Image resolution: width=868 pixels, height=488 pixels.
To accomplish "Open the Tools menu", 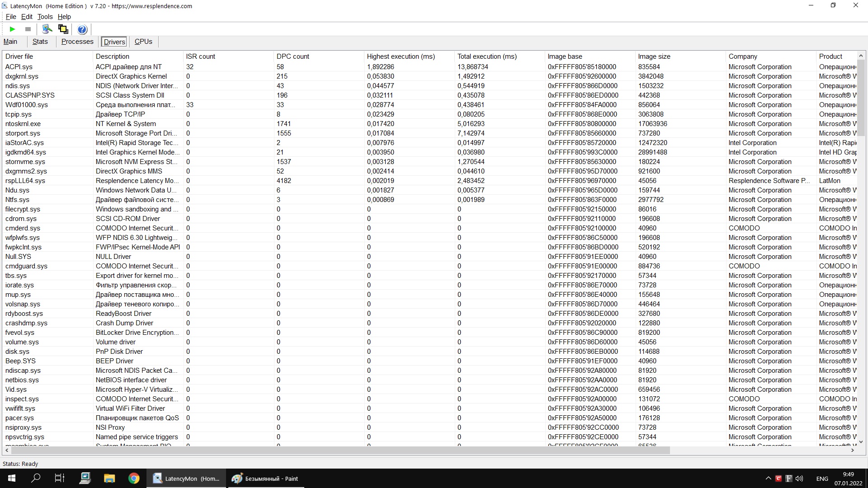I will click(45, 17).
